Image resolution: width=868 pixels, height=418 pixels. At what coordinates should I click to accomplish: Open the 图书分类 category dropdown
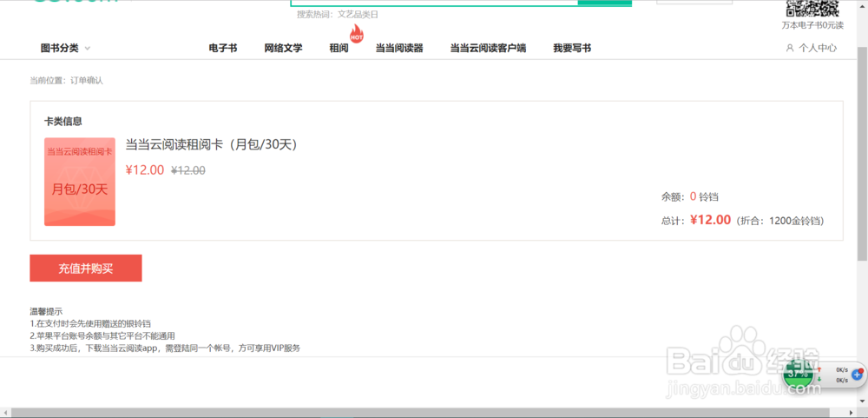(x=65, y=49)
